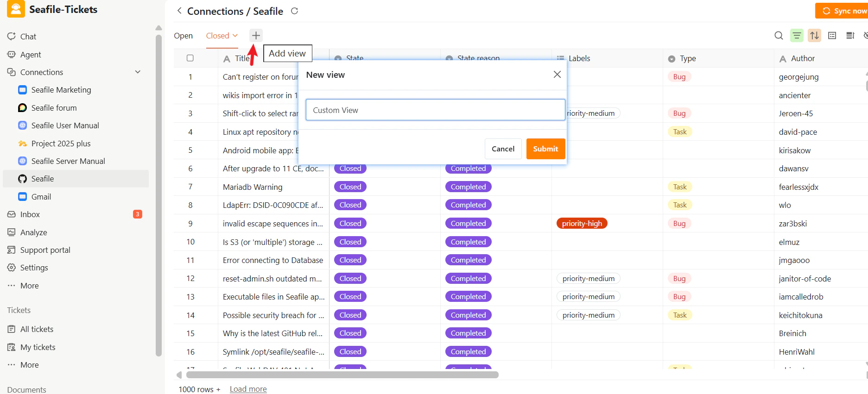Select Seafile User Manual connection
This screenshot has height=394, width=868.
tap(65, 125)
